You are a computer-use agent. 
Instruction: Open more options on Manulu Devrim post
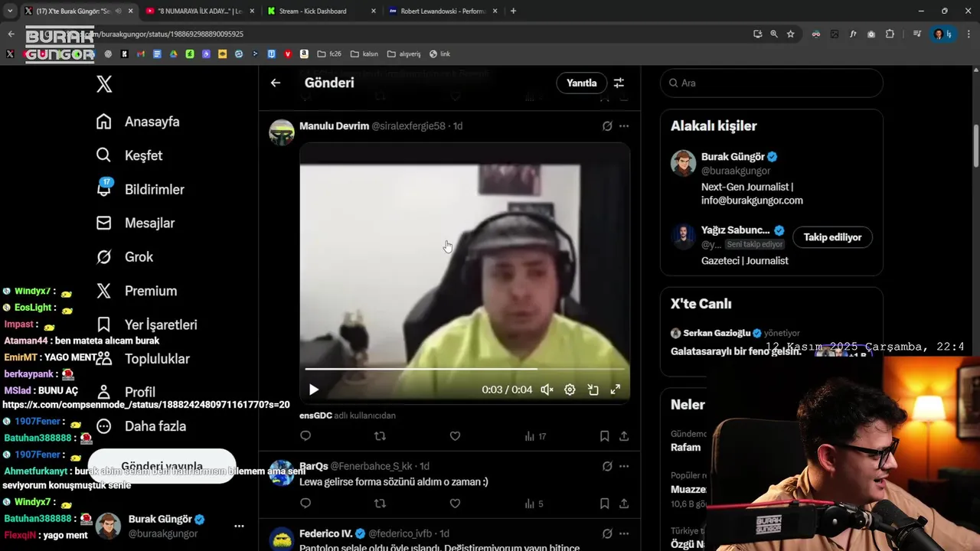[x=624, y=126]
